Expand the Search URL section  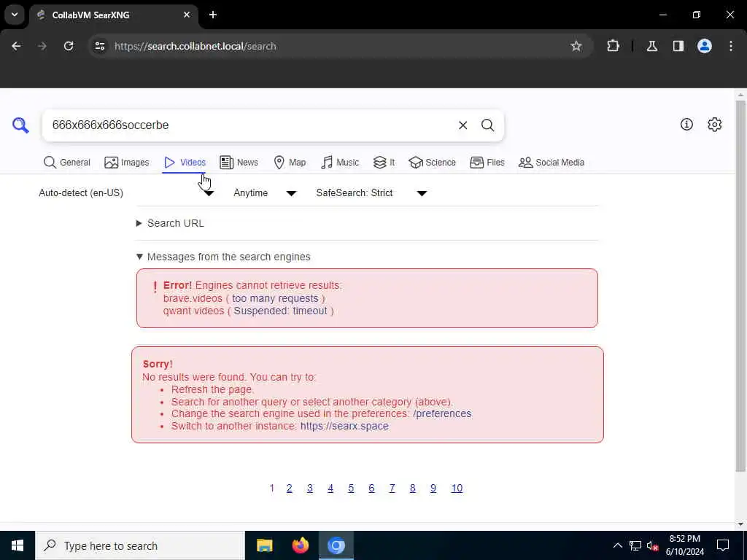[x=171, y=223]
